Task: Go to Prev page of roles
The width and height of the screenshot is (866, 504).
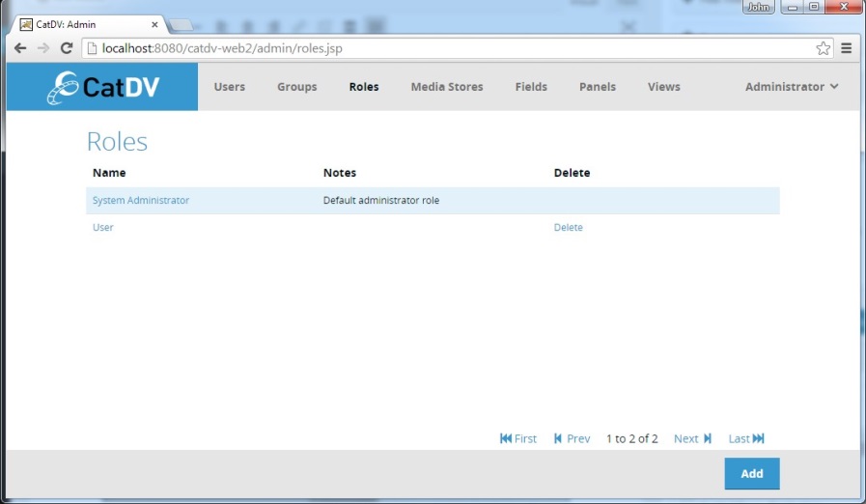Action: pyautogui.click(x=573, y=438)
